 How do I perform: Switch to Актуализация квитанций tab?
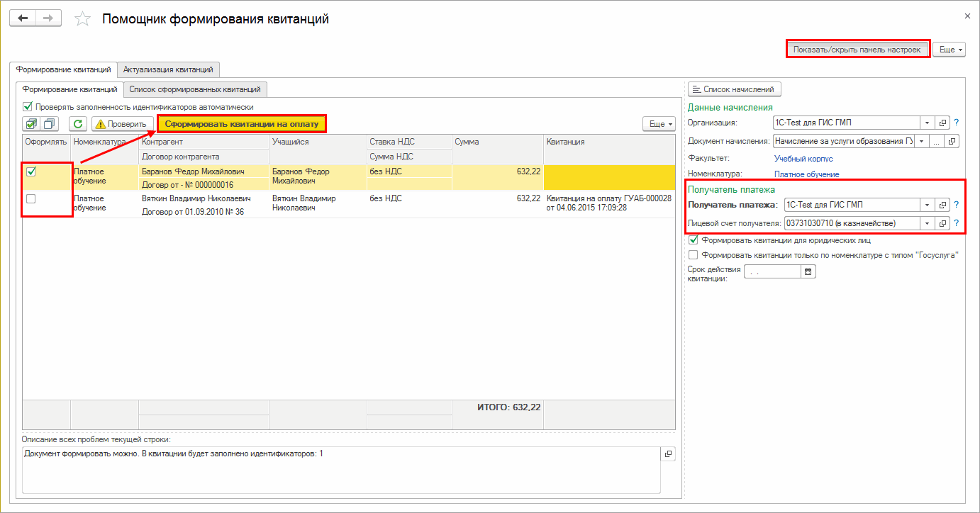click(168, 69)
